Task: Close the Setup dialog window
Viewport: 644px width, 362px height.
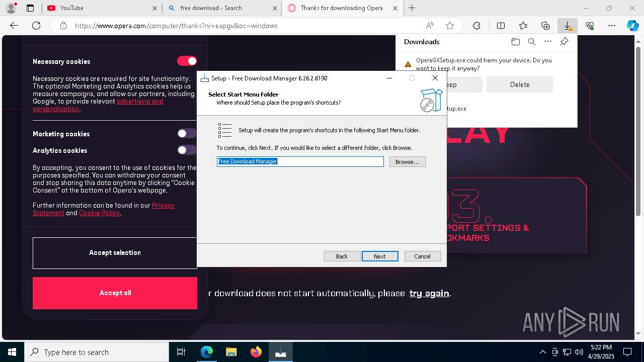Action: [435, 78]
